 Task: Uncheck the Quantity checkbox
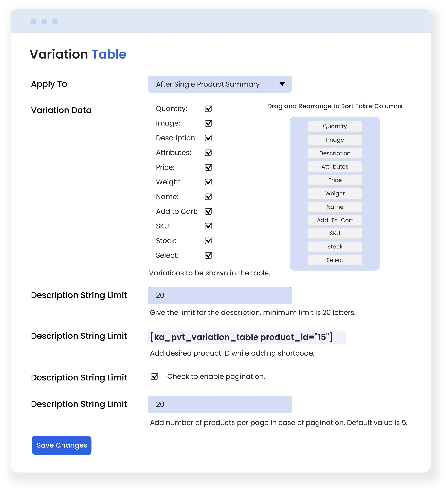[208, 109]
